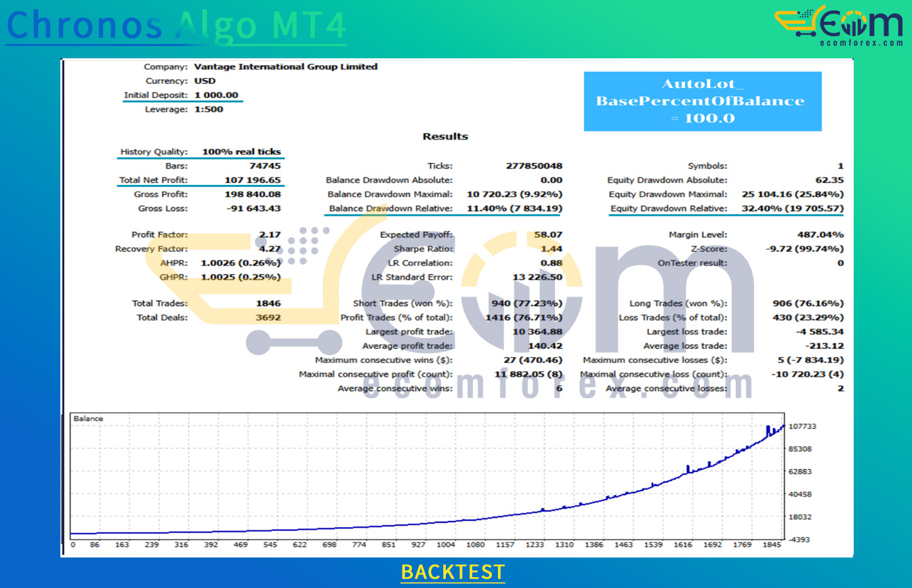Click the Balance label in the chart

click(89, 419)
